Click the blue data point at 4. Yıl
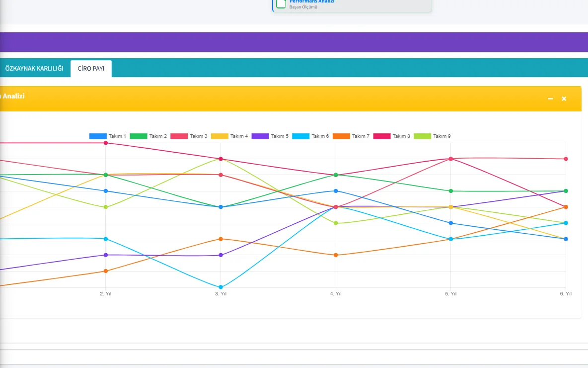The width and height of the screenshot is (588, 368). coord(336,191)
